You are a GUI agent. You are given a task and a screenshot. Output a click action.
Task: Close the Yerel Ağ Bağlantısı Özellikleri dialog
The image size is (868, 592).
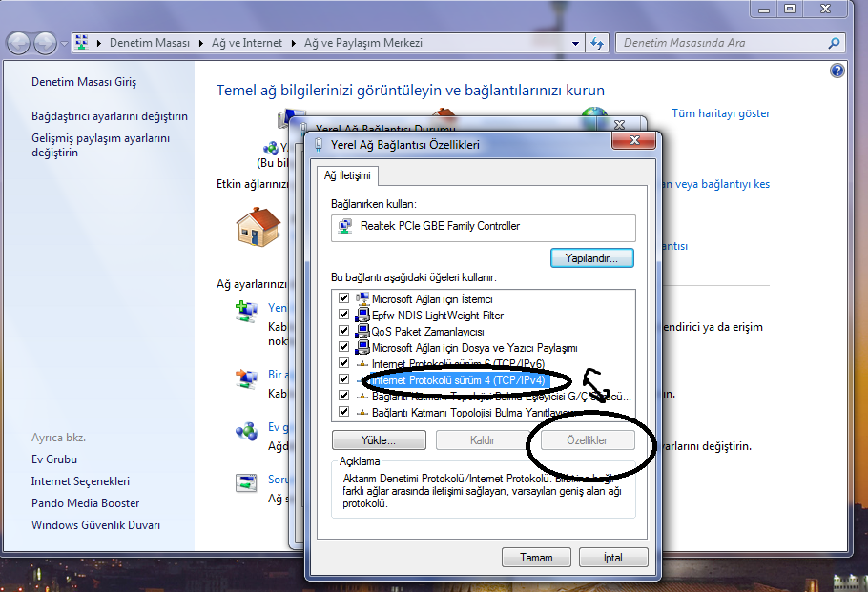click(634, 140)
